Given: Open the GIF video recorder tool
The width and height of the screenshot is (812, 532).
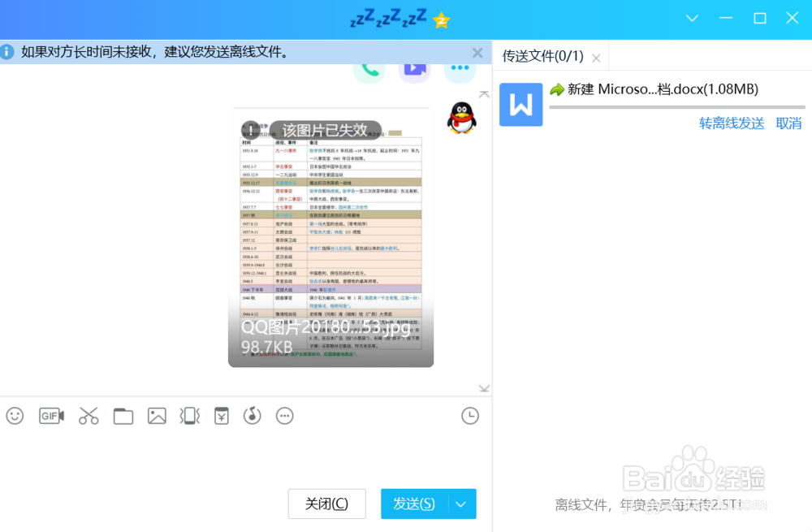Looking at the screenshot, I should click(52, 416).
